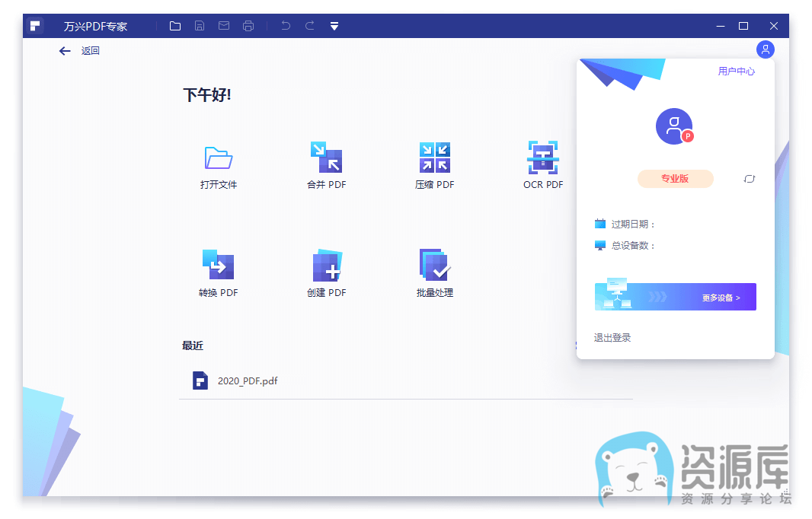
Task: Click the save icon in title bar
Action: click(x=200, y=26)
